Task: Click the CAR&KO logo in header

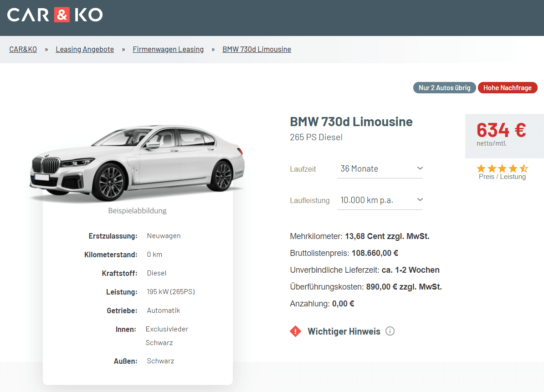Action: (55, 15)
